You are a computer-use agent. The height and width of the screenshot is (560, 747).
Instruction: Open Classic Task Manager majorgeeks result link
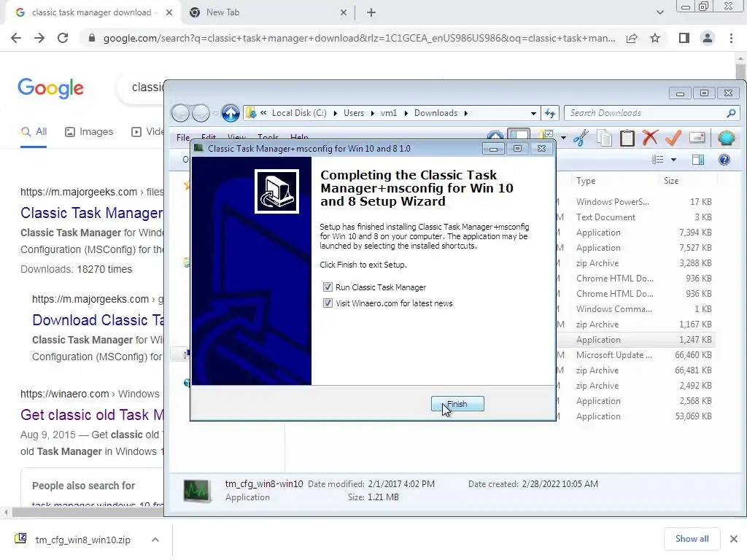coord(92,213)
